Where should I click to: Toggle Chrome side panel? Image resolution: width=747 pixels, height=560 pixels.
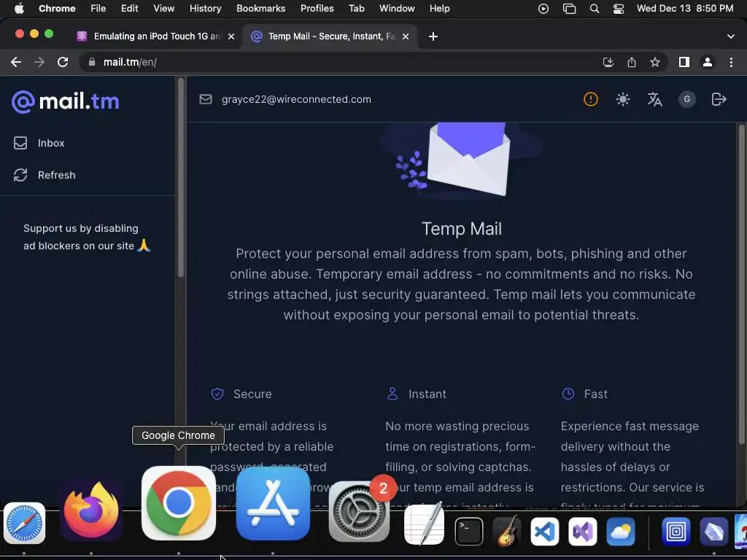click(x=684, y=62)
